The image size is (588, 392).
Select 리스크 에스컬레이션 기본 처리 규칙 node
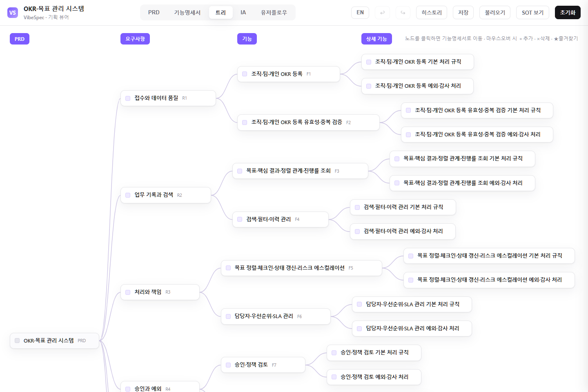pos(489,256)
